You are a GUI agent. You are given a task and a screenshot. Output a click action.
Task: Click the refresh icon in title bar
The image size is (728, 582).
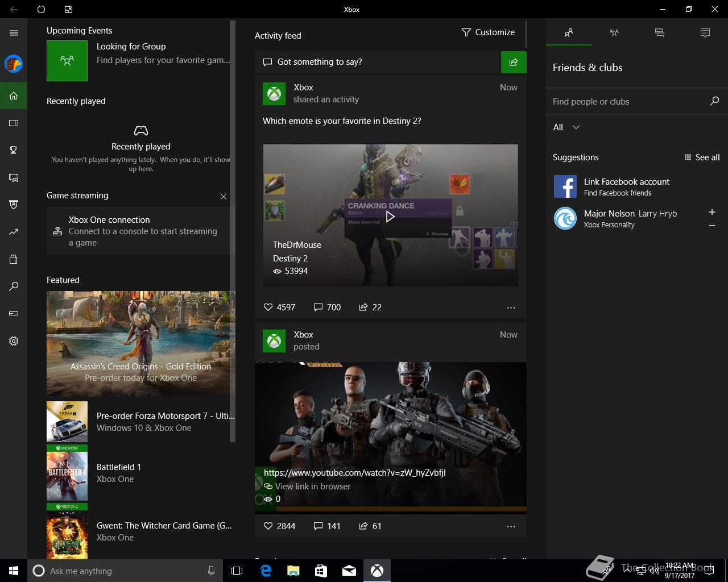pos(41,9)
